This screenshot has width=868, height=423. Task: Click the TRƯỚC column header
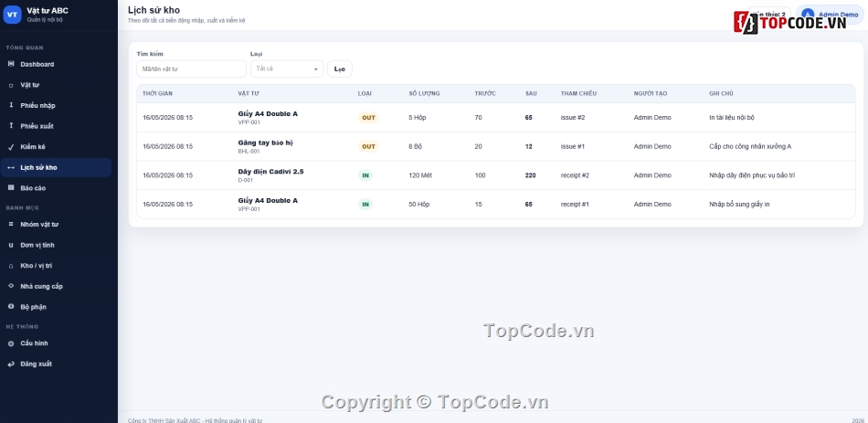485,93
